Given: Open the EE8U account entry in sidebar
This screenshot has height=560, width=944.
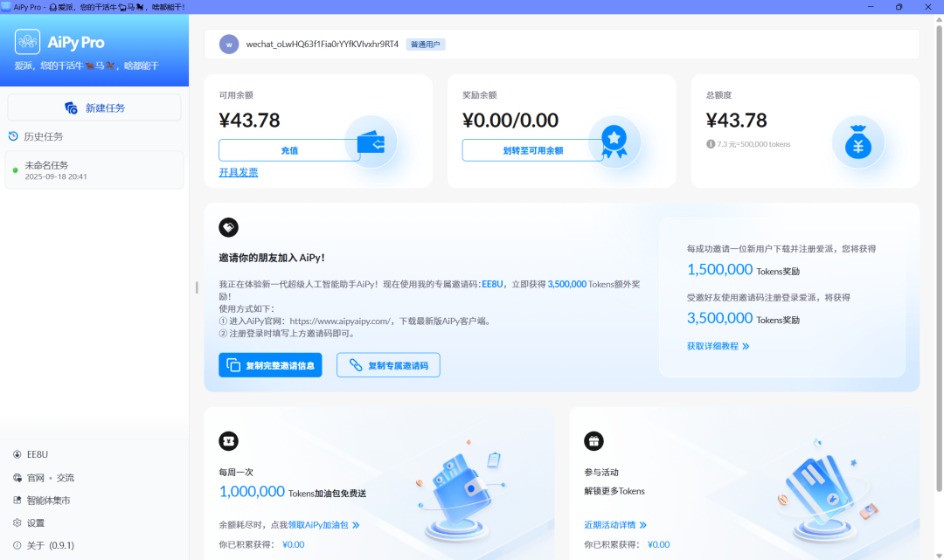Looking at the screenshot, I should [x=38, y=455].
